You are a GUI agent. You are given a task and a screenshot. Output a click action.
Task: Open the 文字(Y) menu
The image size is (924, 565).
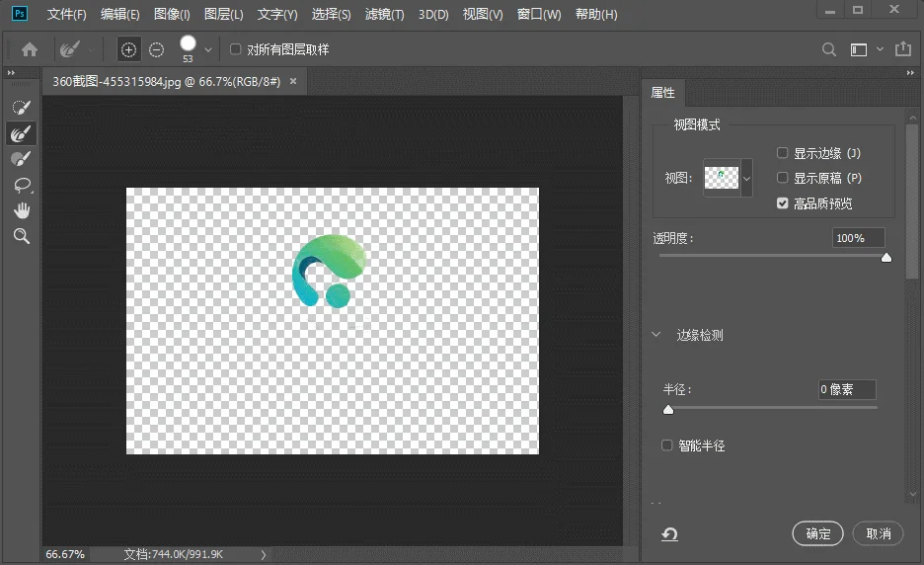[277, 14]
